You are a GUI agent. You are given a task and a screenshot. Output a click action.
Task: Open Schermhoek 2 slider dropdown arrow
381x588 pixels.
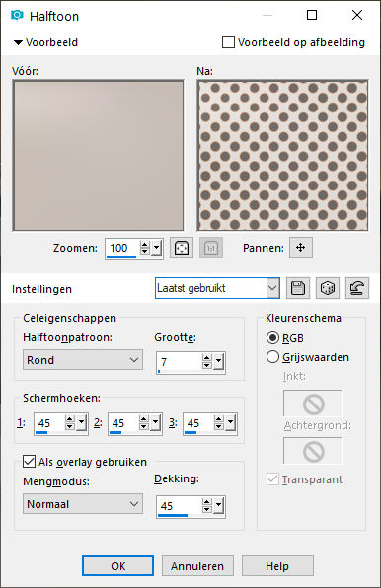pyautogui.click(x=155, y=423)
